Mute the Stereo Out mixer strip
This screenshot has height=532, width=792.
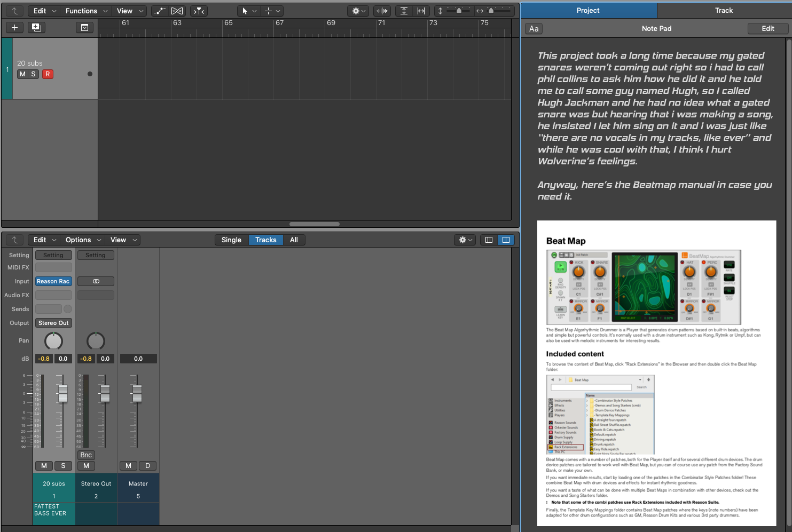pyautogui.click(x=86, y=466)
